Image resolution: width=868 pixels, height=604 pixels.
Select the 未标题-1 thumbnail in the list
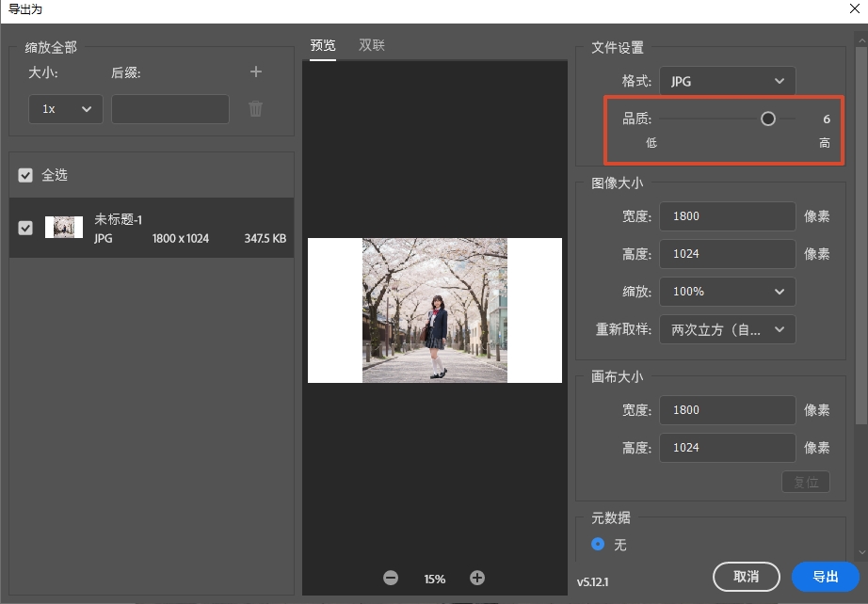[x=64, y=228]
